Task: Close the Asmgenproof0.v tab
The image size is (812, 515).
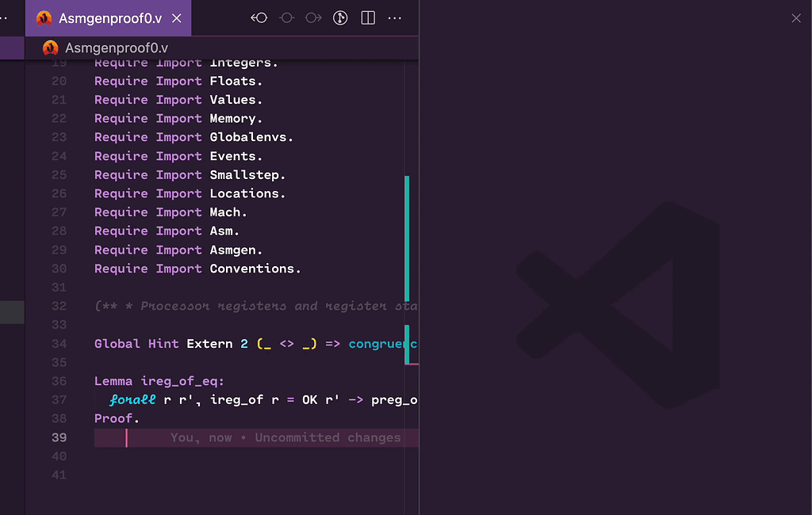Action: (176, 17)
